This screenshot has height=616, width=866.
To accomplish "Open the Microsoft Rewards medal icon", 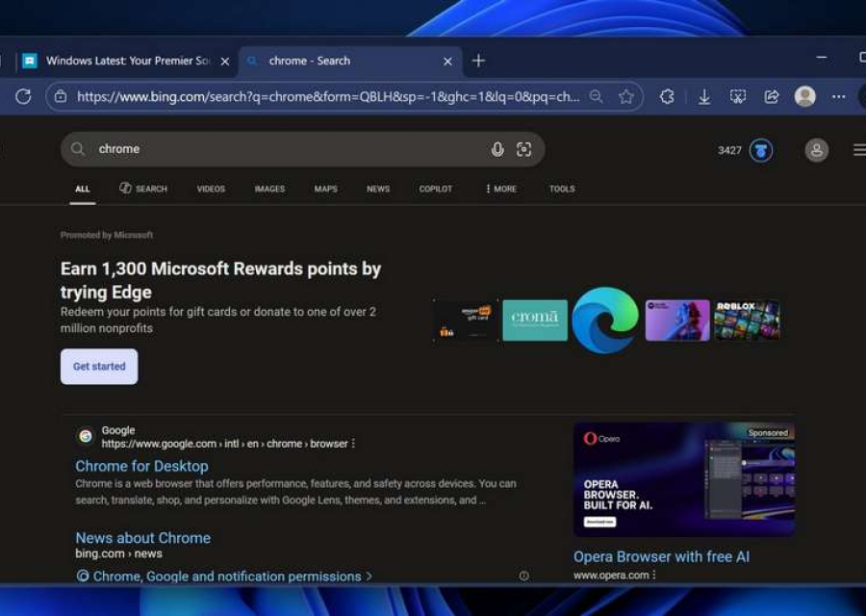I will [x=761, y=150].
